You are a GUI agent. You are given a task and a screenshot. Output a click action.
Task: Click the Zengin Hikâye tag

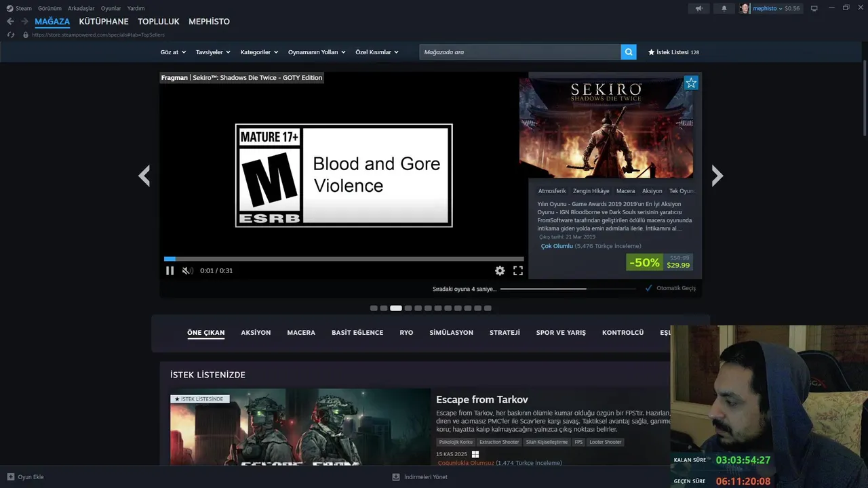[x=591, y=191]
